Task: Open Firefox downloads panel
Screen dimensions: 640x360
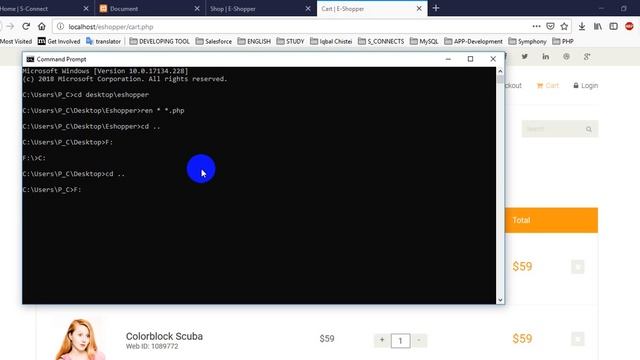Action: tap(582, 27)
